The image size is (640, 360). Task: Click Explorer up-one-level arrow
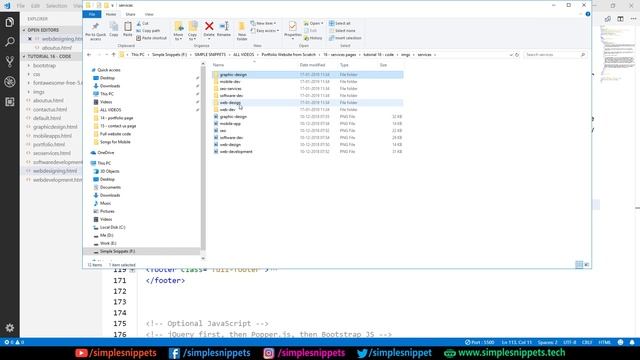click(113, 55)
